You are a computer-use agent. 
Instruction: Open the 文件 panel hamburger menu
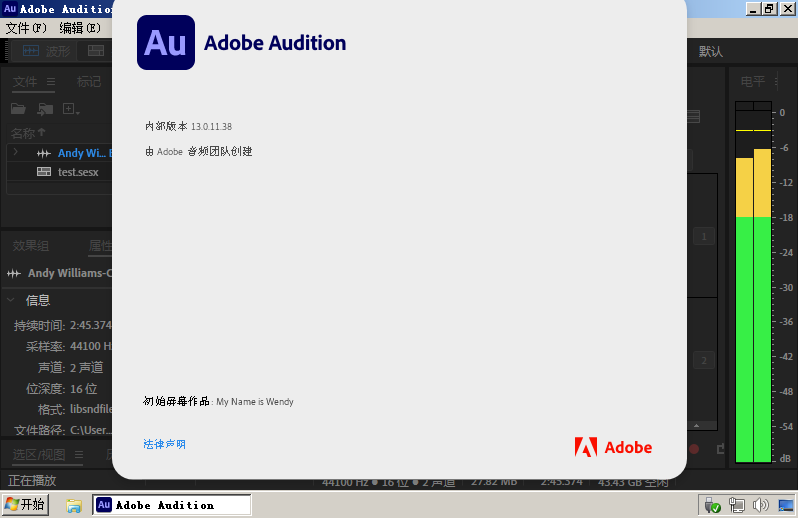coord(51,81)
